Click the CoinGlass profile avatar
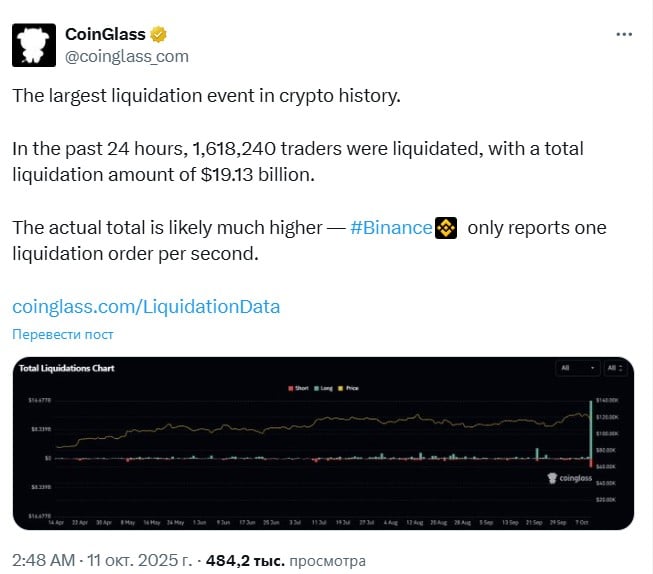Screen dimensions: 653x574 click(33, 44)
